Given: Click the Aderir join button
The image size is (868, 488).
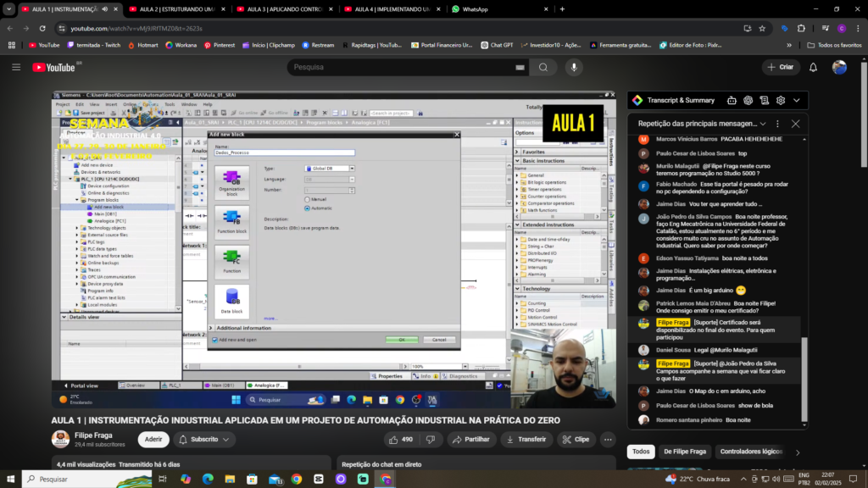Looking at the screenshot, I should (153, 440).
